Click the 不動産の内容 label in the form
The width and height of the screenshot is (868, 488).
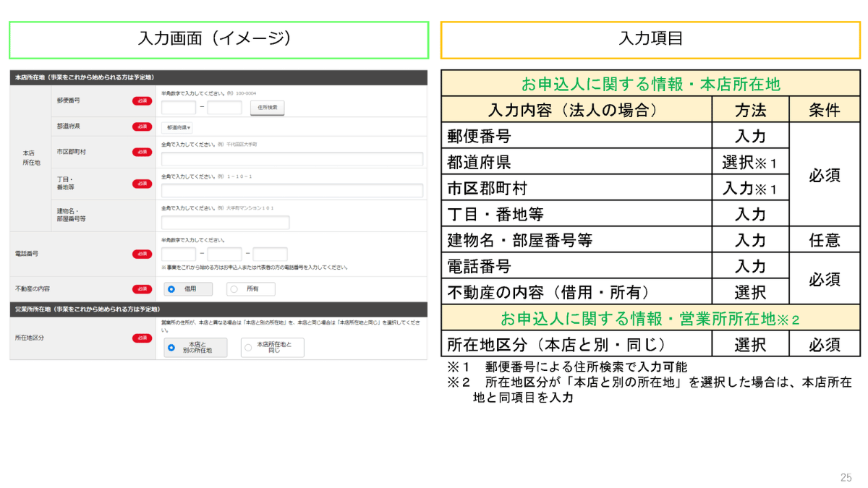click(x=33, y=288)
